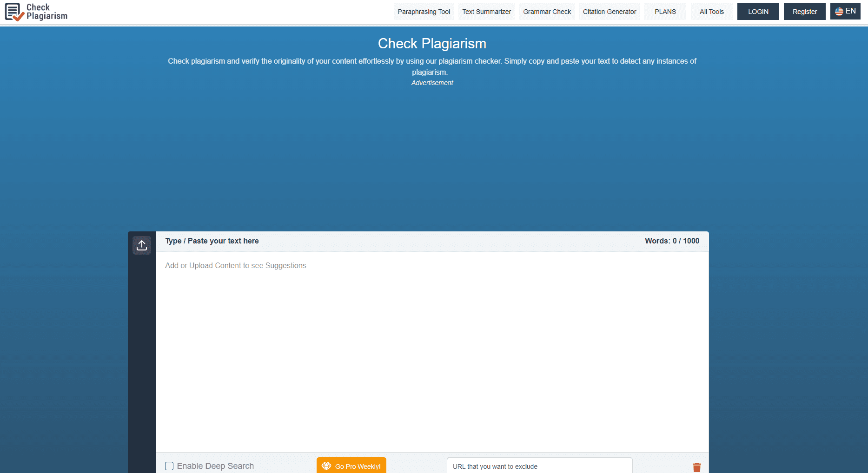
Task: Click the upload file icon in sidebar
Action: coord(142,245)
